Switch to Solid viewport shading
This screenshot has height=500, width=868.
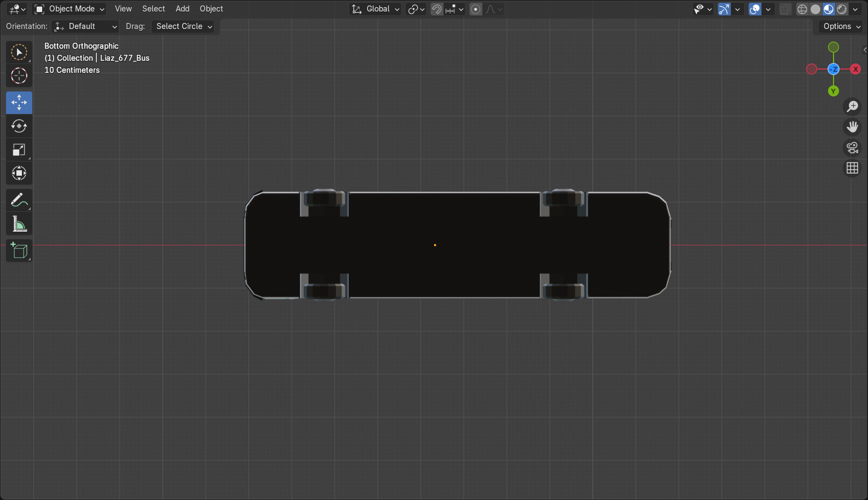(815, 9)
